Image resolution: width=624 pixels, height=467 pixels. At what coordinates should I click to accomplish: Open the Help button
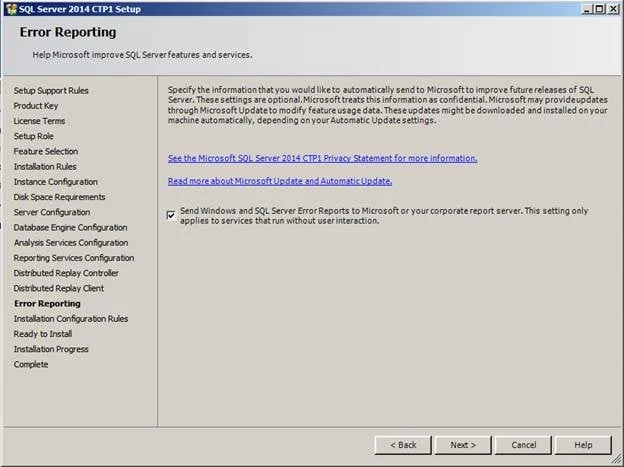(583, 445)
